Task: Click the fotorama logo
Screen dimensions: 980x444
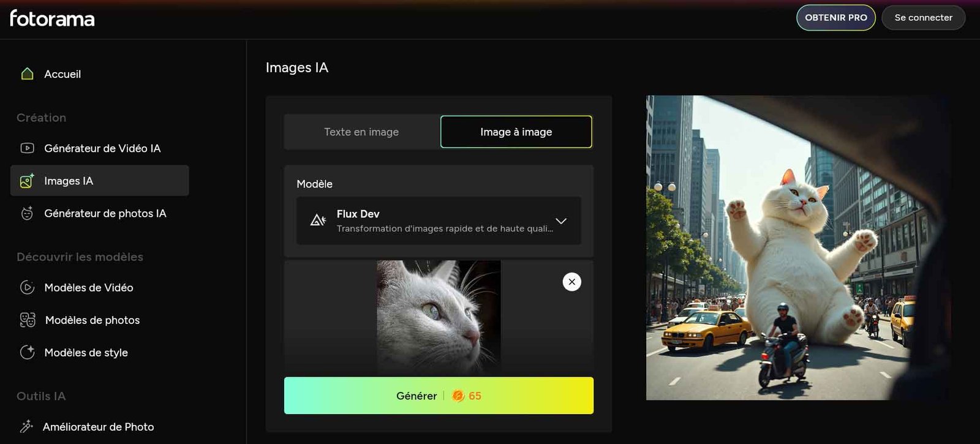Action: click(x=52, y=18)
